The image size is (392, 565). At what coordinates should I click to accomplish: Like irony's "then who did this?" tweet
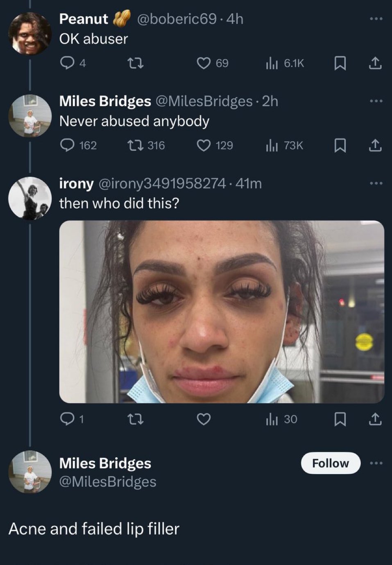[x=204, y=418]
